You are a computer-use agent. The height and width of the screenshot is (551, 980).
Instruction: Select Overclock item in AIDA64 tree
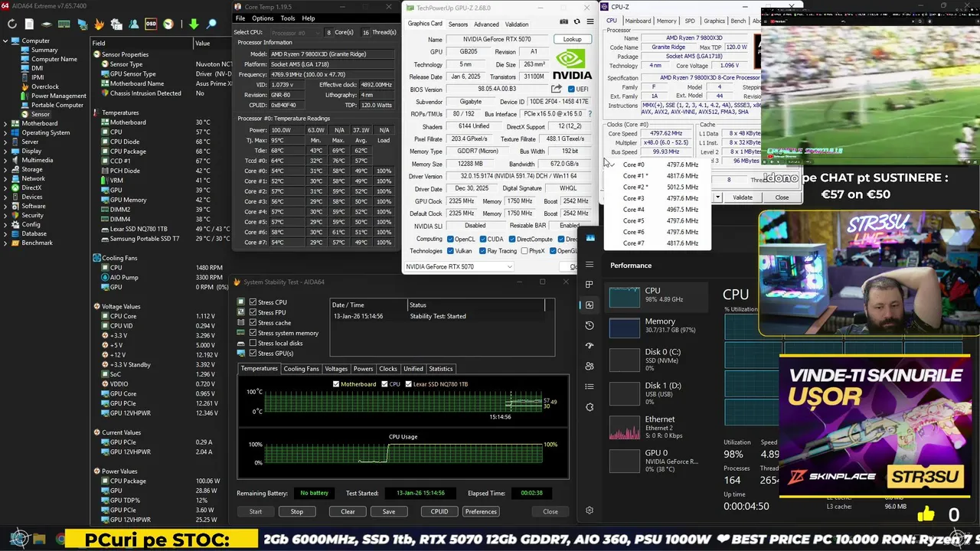click(x=44, y=86)
